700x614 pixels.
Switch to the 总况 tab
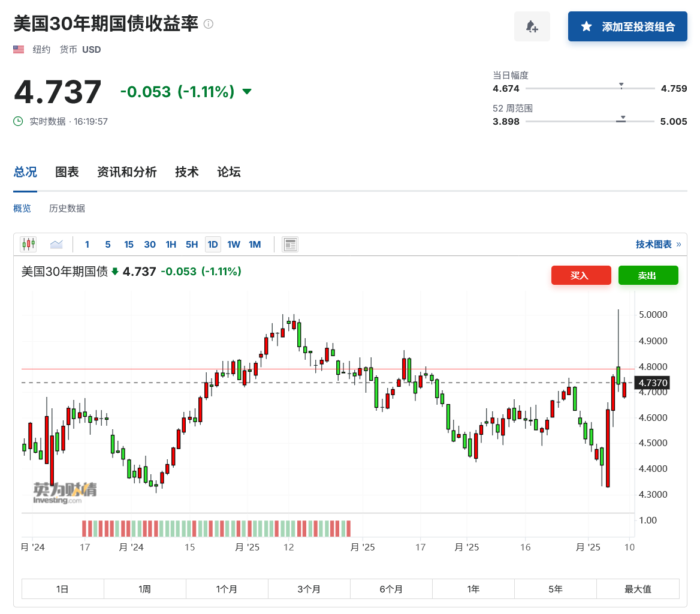pos(25,172)
